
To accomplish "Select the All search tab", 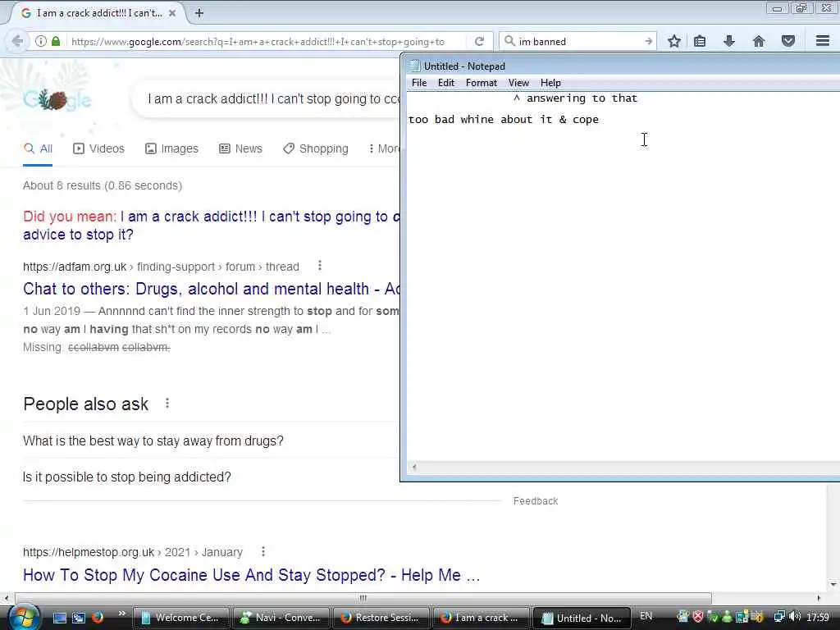I will pyautogui.click(x=38, y=148).
